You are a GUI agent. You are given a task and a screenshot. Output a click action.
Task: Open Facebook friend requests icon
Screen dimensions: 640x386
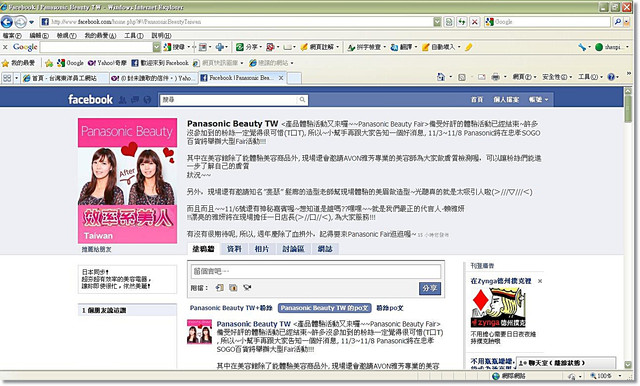122,100
